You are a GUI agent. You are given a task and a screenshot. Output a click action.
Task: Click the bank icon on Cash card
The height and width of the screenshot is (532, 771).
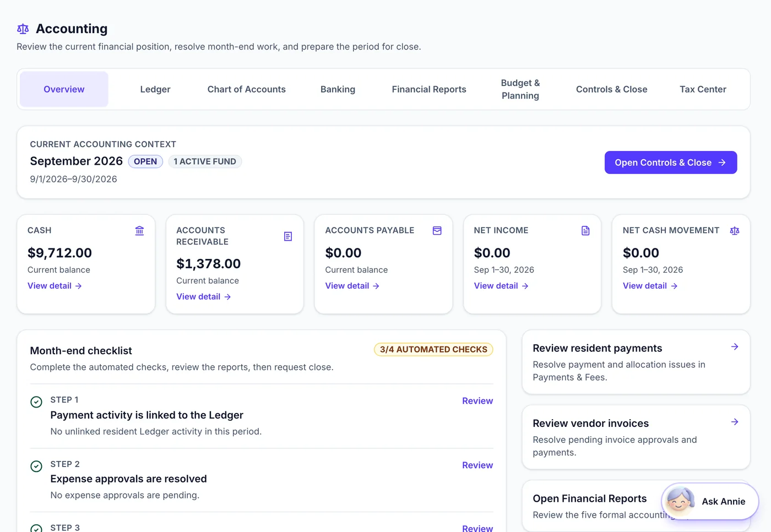tap(140, 231)
